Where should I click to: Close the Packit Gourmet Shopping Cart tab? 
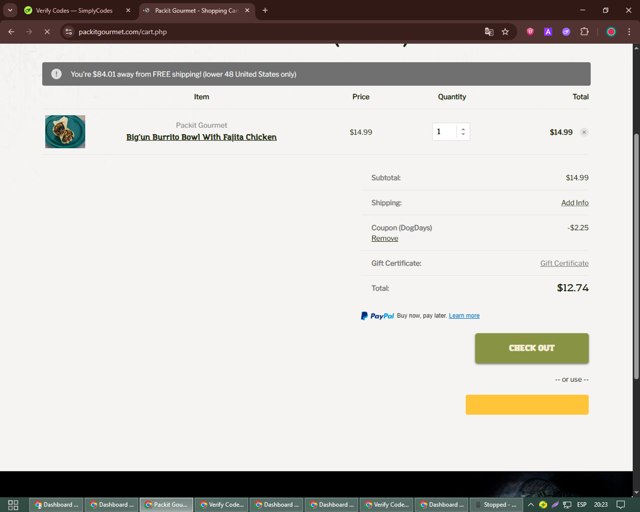point(247,11)
